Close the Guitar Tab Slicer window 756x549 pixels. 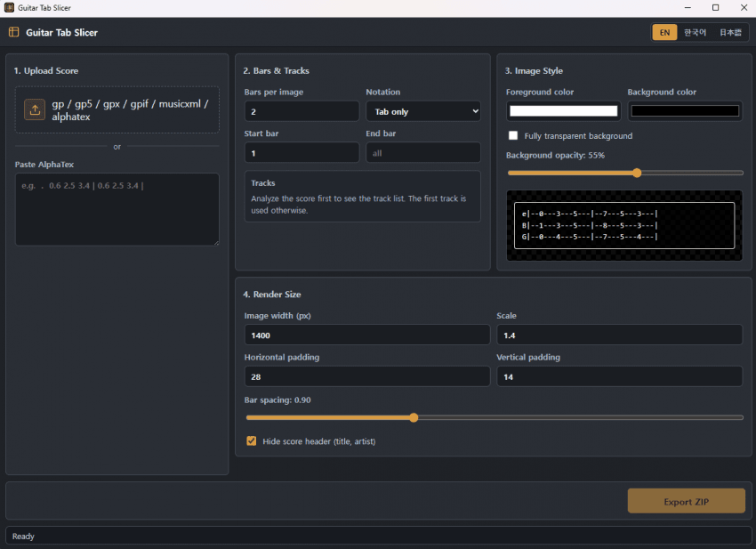click(x=744, y=8)
